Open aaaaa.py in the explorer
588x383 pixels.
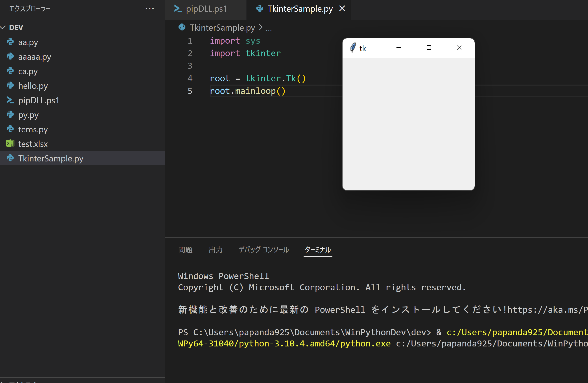click(82, 57)
